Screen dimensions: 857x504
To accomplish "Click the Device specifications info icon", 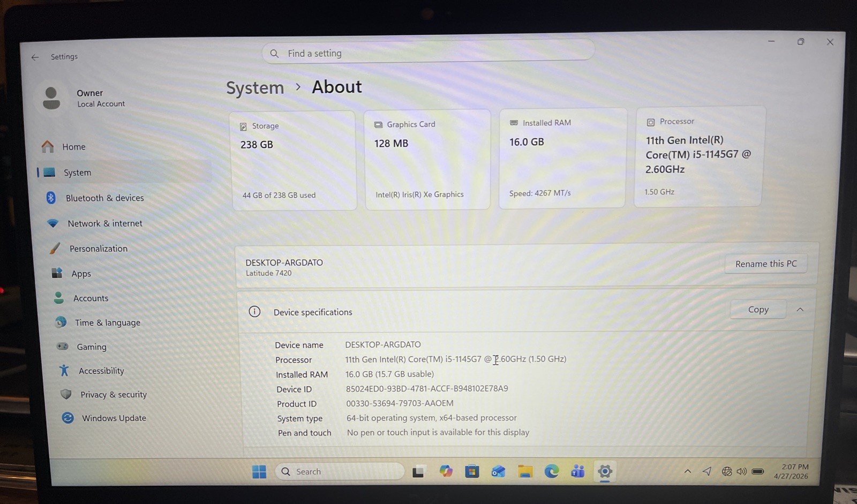I will (254, 312).
